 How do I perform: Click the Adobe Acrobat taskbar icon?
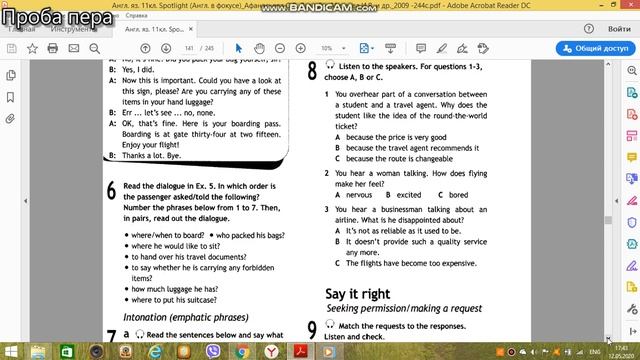301,351
